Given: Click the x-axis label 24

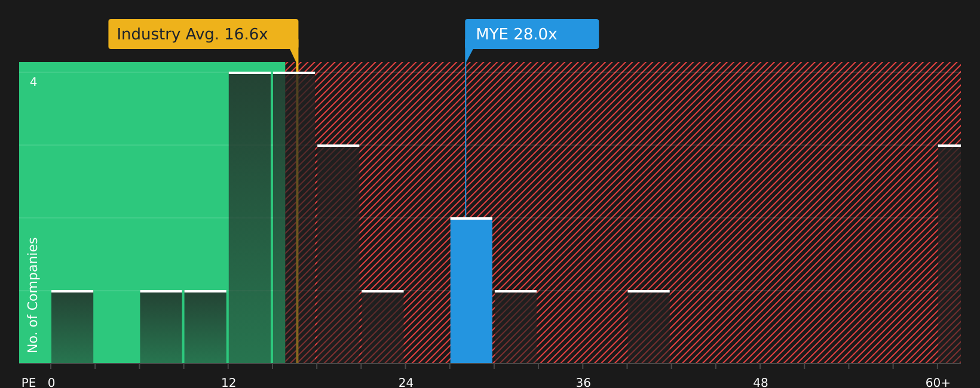Looking at the screenshot, I should [x=406, y=382].
